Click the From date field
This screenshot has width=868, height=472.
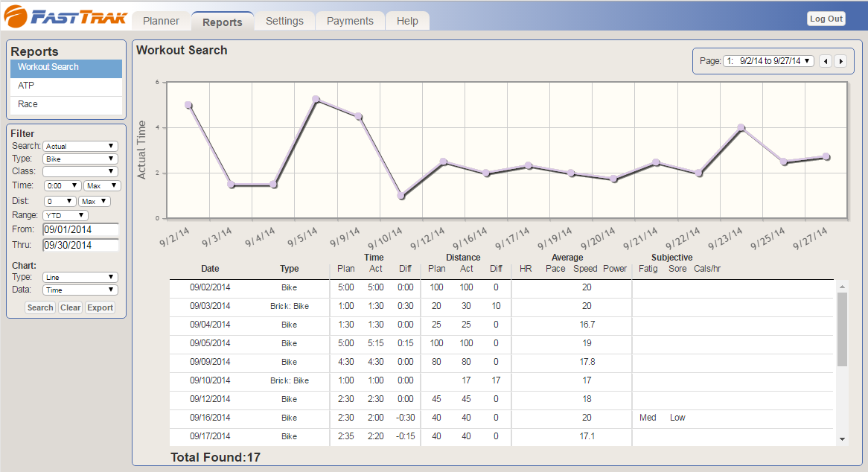[x=80, y=229]
